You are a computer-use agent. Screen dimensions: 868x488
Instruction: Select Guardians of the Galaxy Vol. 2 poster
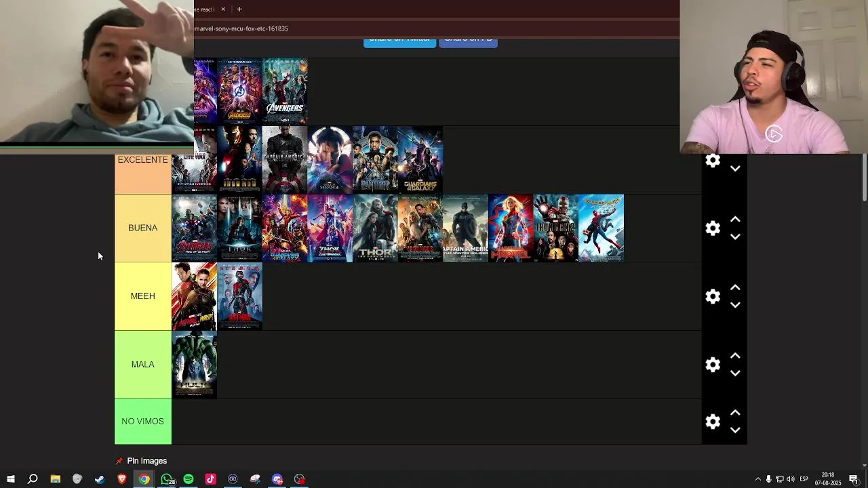[x=285, y=228]
